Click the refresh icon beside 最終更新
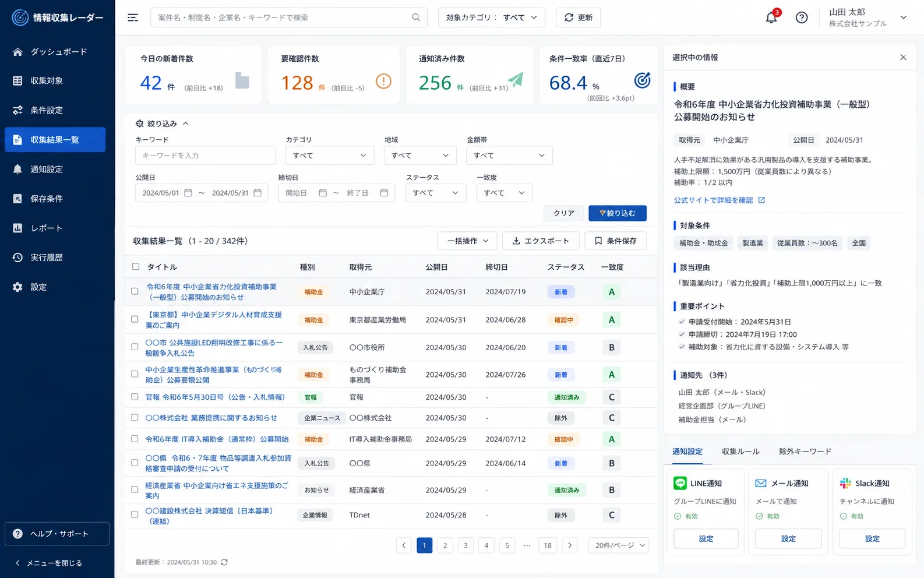This screenshot has width=924, height=578. pos(224,562)
